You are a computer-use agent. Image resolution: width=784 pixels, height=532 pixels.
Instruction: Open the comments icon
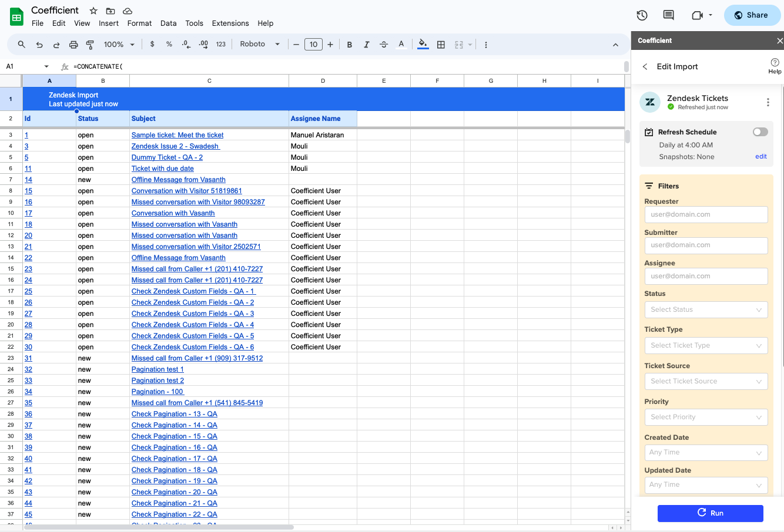point(668,15)
